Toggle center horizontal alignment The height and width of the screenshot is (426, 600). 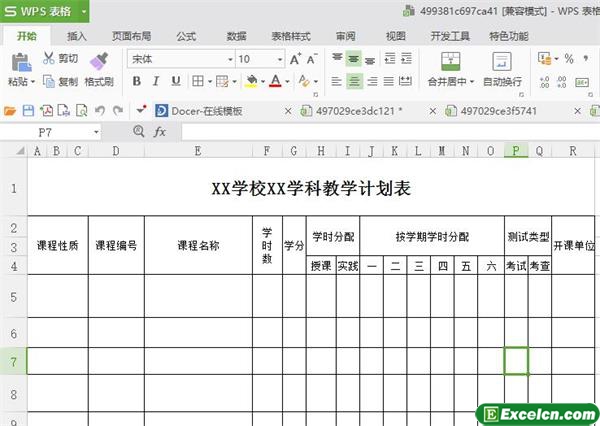click(354, 81)
